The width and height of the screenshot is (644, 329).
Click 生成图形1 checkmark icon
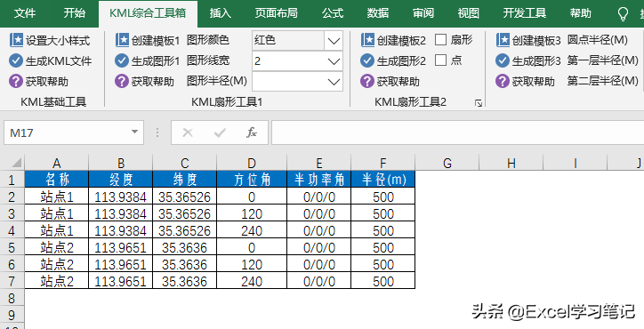122,60
